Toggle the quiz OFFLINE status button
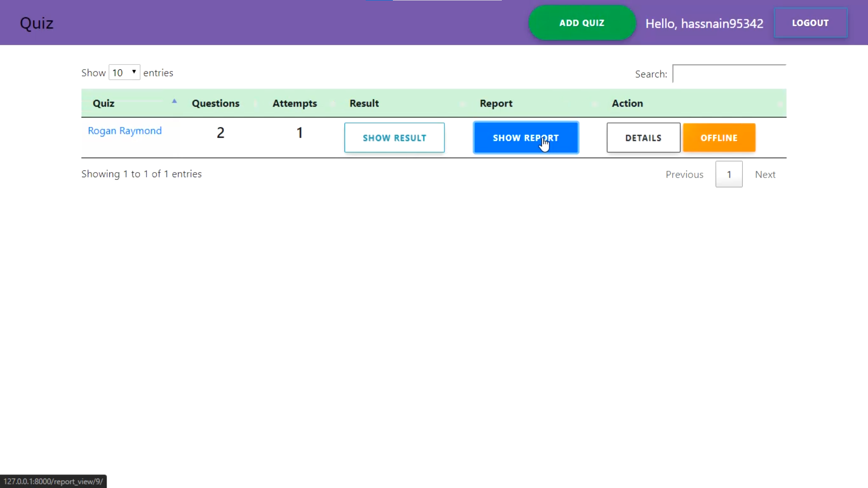Image resolution: width=868 pixels, height=488 pixels. tap(719, 138)
